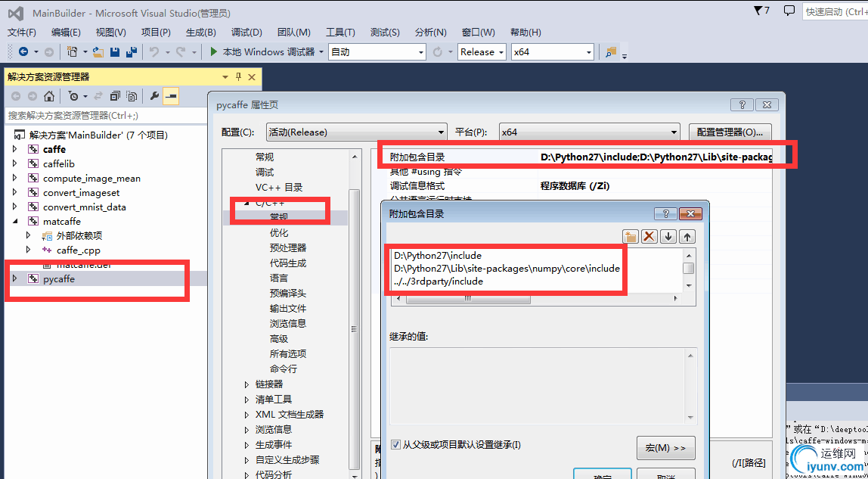Screen dimensions: 868x479
Task: Click the Show All Files icon
Action: coord(132,96)
